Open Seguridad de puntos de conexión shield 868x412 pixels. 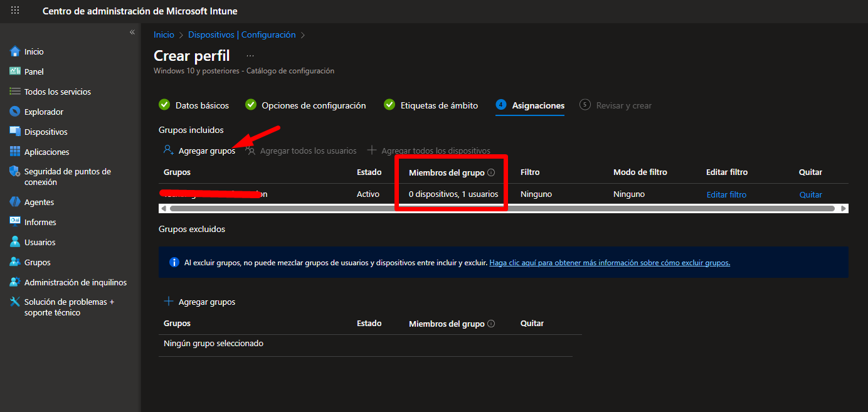click(x=16, y=172)
